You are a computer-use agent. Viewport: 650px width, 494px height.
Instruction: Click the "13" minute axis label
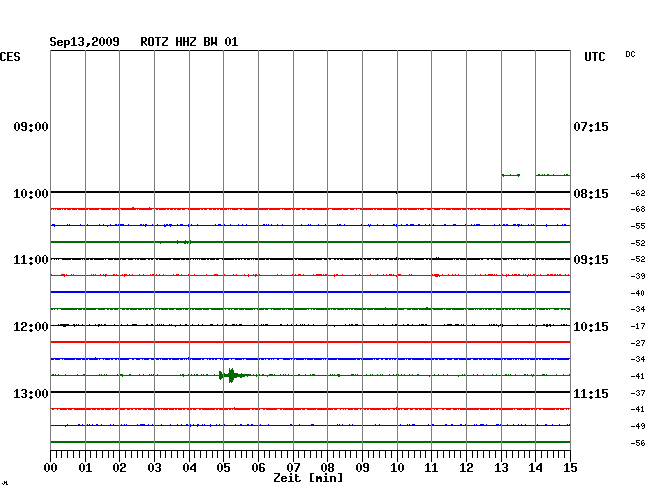point(501,468)
